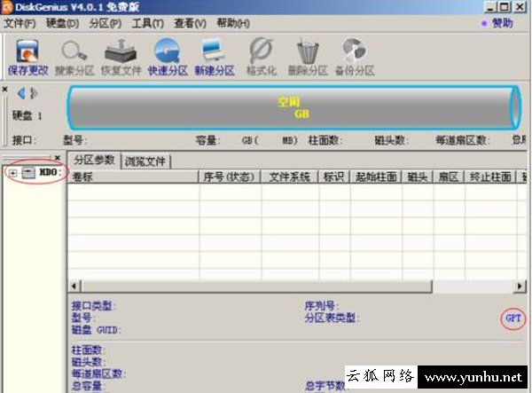The height and width of the screenshot is (393, 532).
Task: Open the 查看(V) menu
Action: pos(190,23)
